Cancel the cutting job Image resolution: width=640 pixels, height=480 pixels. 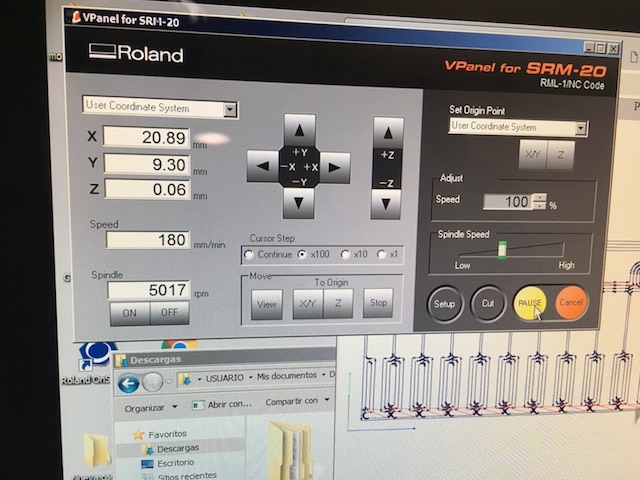[x=571, y=302]
